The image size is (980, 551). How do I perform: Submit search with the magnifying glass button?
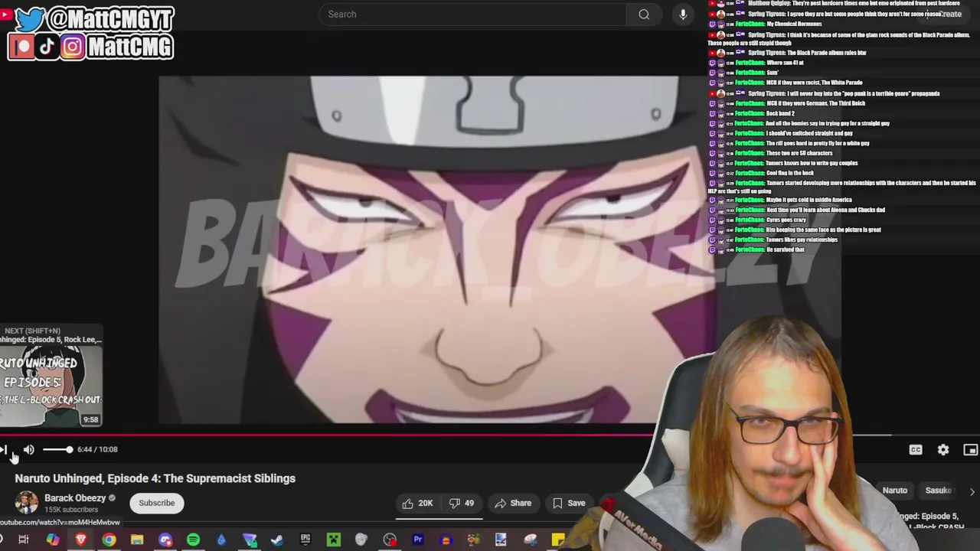click(644, 15)
